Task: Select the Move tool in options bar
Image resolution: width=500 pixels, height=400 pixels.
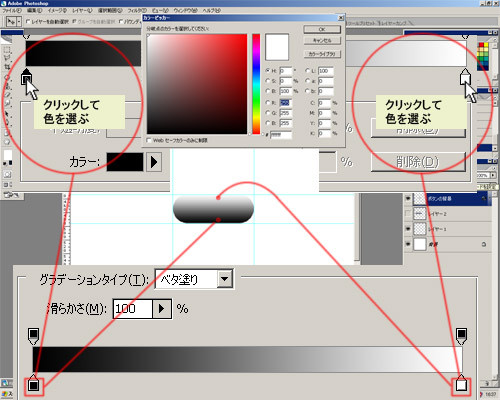Action: coord(11,22)
